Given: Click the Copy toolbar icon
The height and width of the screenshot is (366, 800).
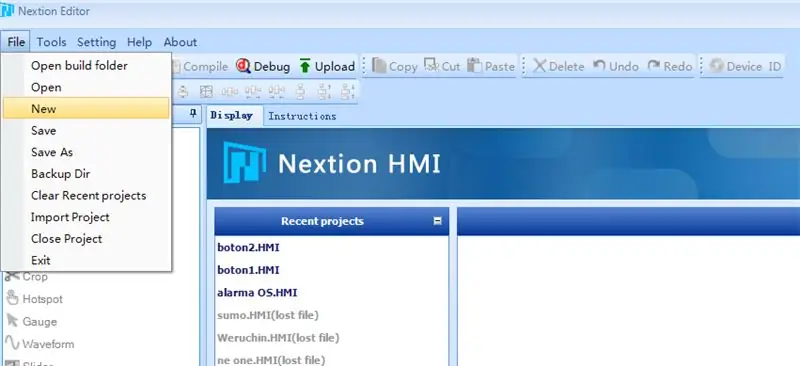Looking at the screenshot, I should [379, 66].
